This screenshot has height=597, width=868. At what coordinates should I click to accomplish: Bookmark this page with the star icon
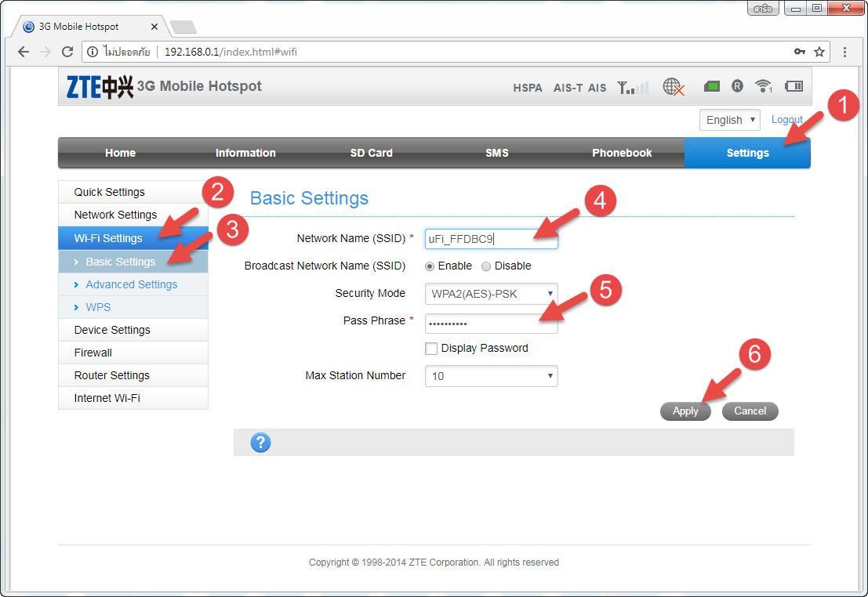pos(819,52)
